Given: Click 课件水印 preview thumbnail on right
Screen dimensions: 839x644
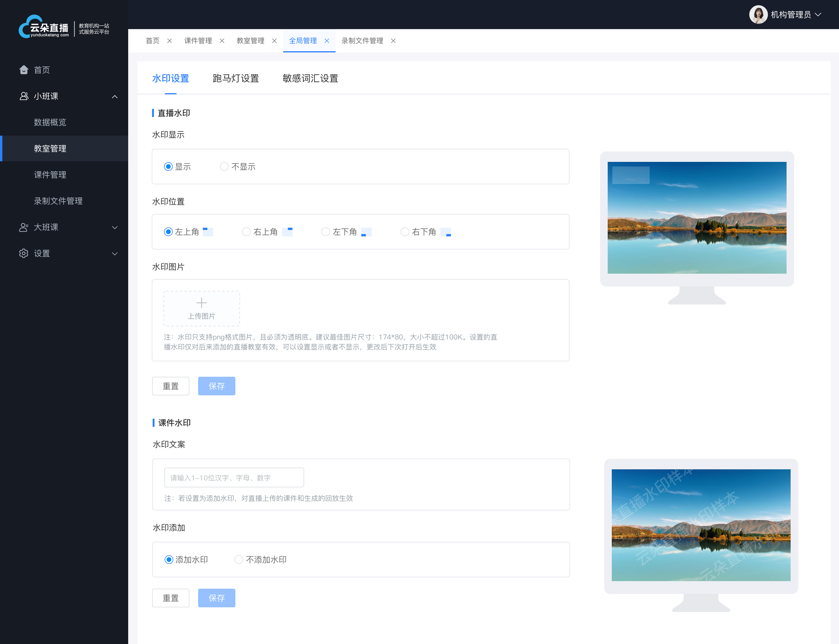Looking at the screenshot, I should pos(697,524).
